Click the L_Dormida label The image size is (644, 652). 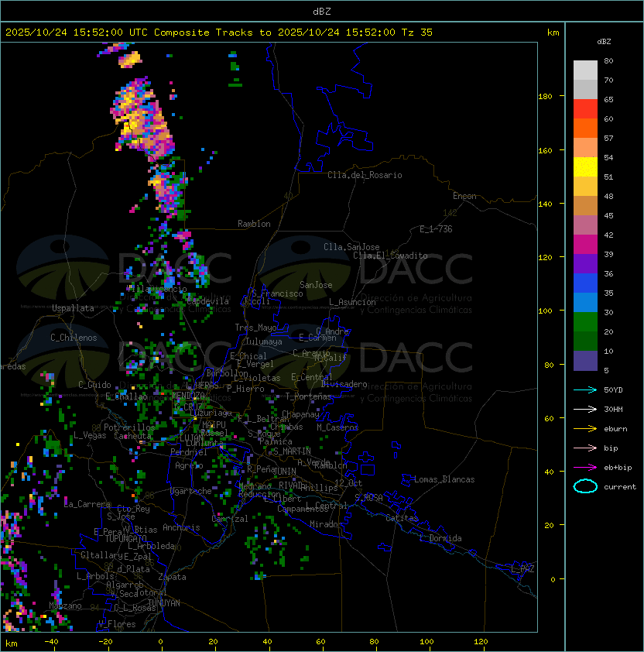point(440,538)
